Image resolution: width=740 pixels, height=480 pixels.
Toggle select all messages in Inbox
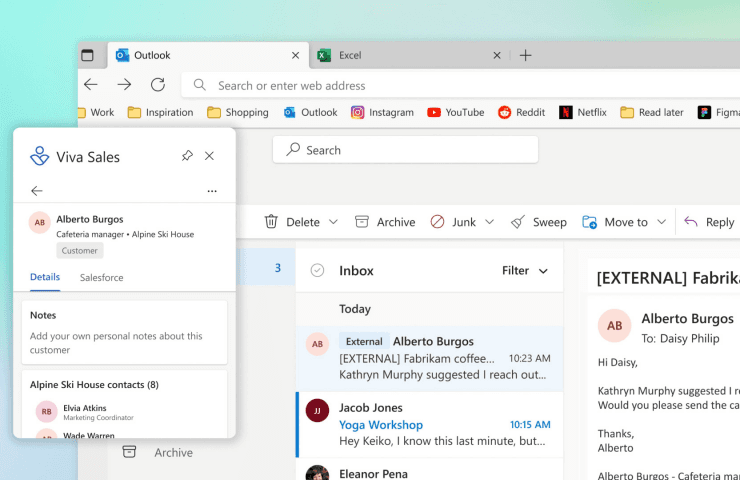[x=318, y=270]
